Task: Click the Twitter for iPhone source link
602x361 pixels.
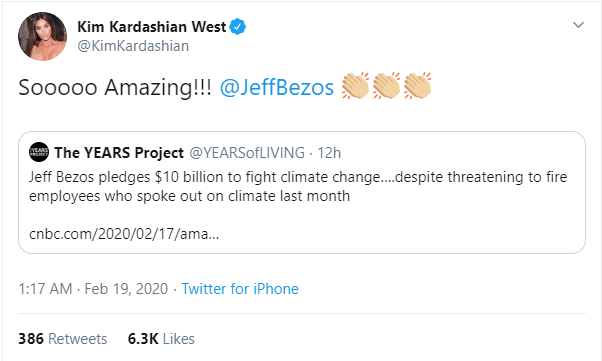Action: pyautogui.click(x=240, y=289)
